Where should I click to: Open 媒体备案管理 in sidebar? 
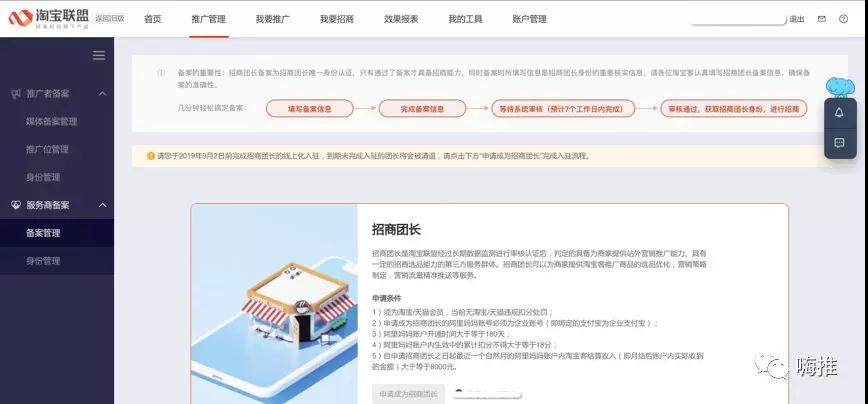pos(51,122)
